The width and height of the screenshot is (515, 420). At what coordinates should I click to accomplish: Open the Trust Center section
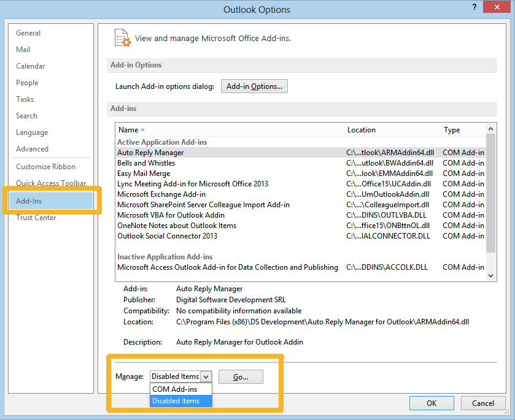pos(36,217)
